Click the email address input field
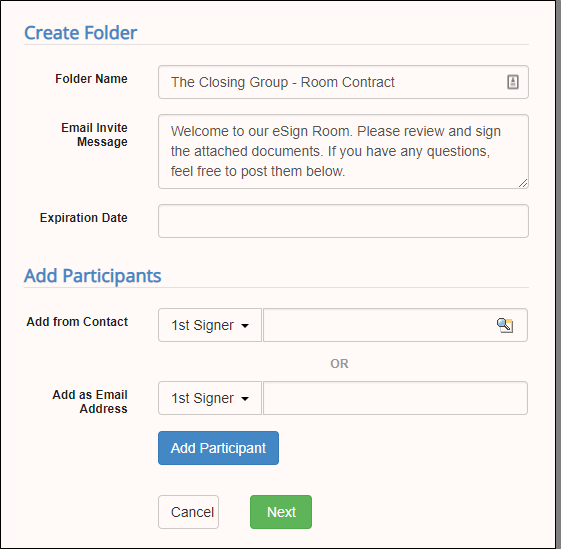The height and width of the screenshot is (549, 561). [395, 398]
